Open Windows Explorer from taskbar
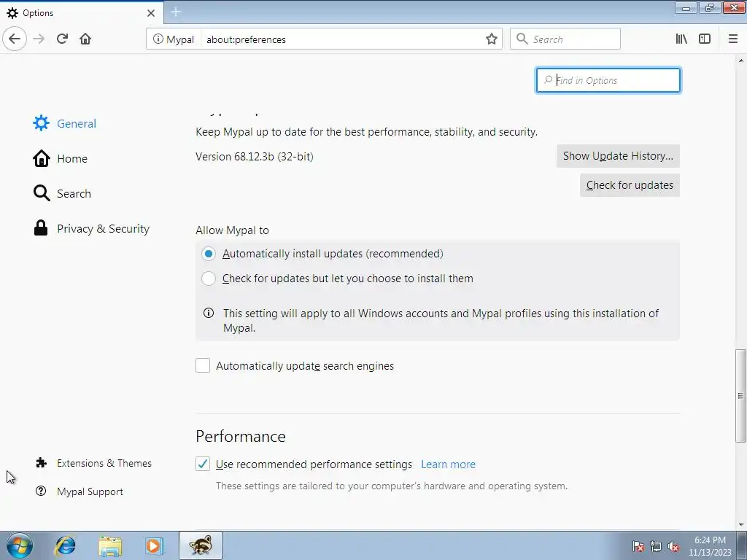Viewport: 747px width, 560px height. [x=111, y=545]
